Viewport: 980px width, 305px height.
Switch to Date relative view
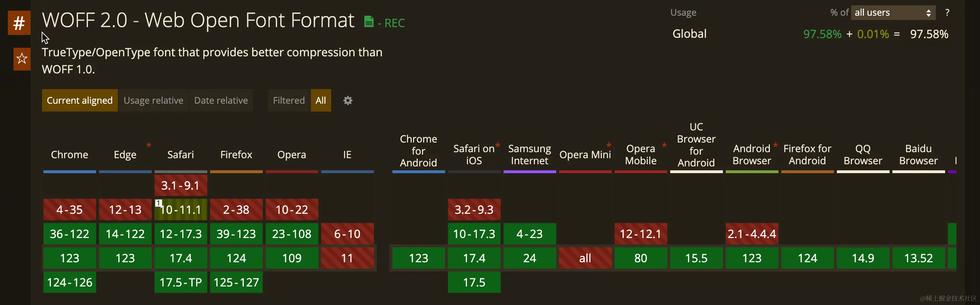pos(221,100)
